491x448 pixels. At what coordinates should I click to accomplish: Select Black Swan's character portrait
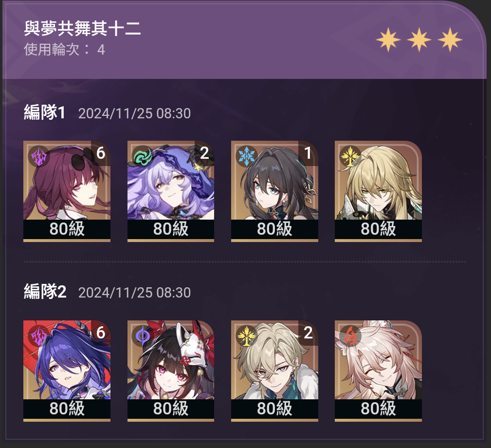(x=171, y=191)
